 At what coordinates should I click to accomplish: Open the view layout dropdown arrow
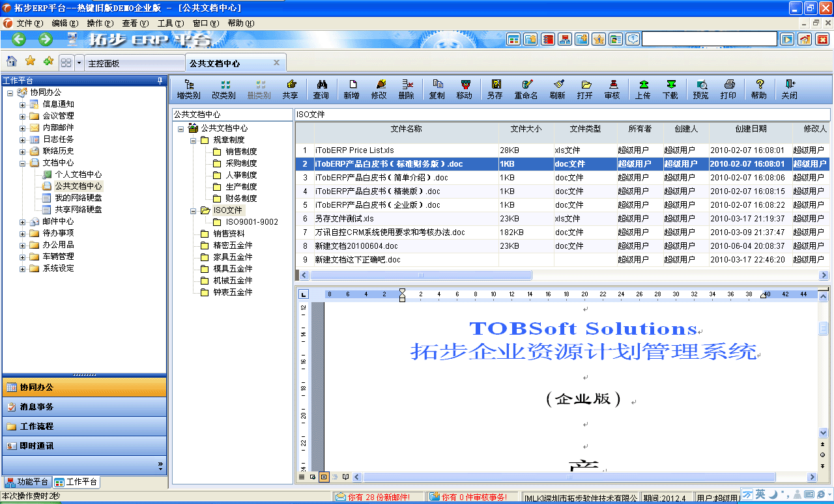(x=79, y=63)
